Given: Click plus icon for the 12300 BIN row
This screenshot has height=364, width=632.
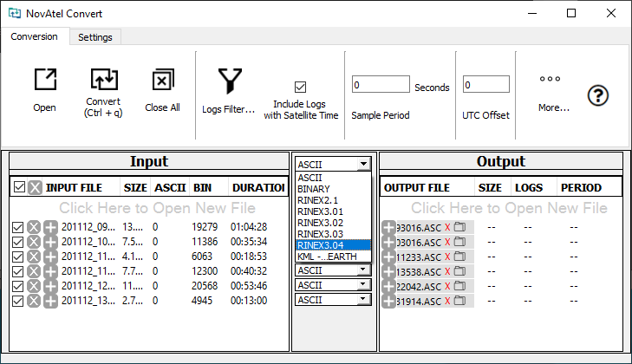Looking at the screenshot, I should coord(50,271).
